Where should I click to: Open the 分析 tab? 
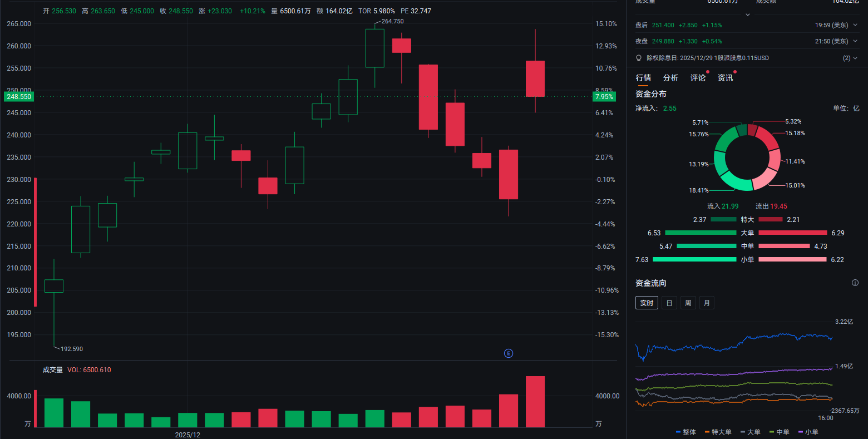tap(670, 78)
